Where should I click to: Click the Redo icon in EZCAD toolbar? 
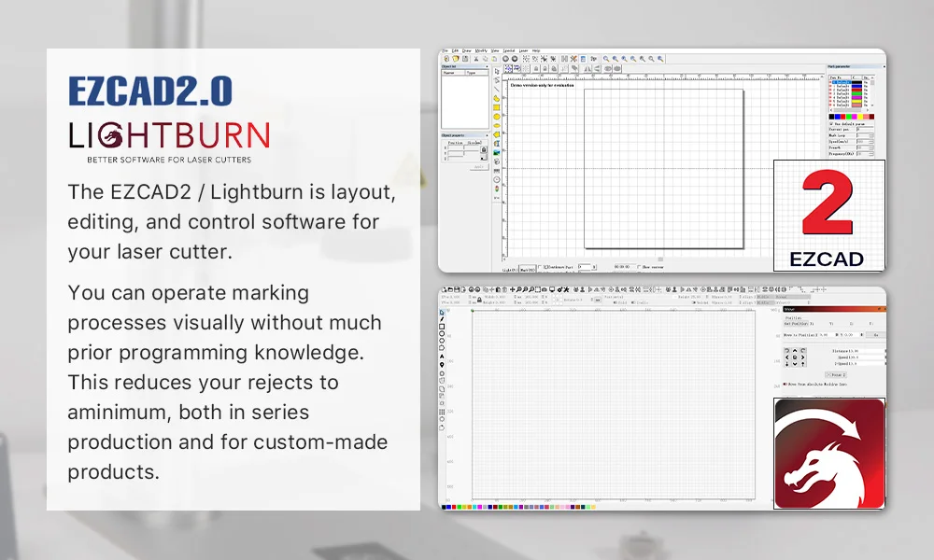pos(515,59)
